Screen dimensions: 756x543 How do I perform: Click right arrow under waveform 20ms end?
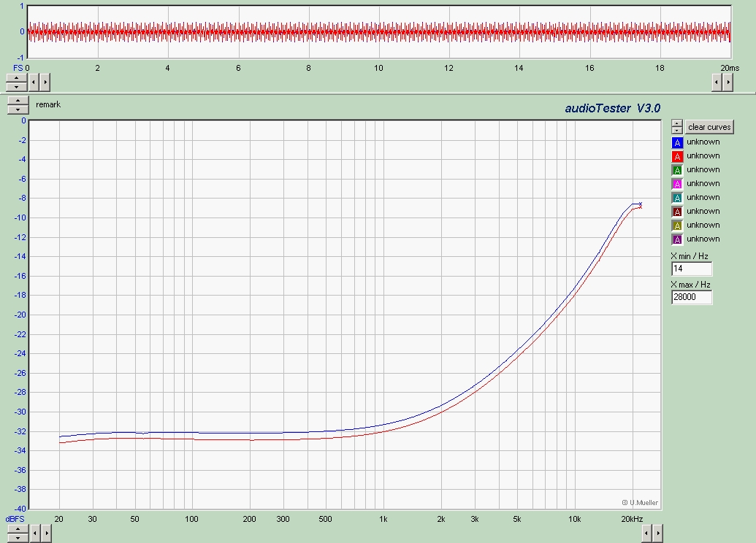click(x=728, y=82)
